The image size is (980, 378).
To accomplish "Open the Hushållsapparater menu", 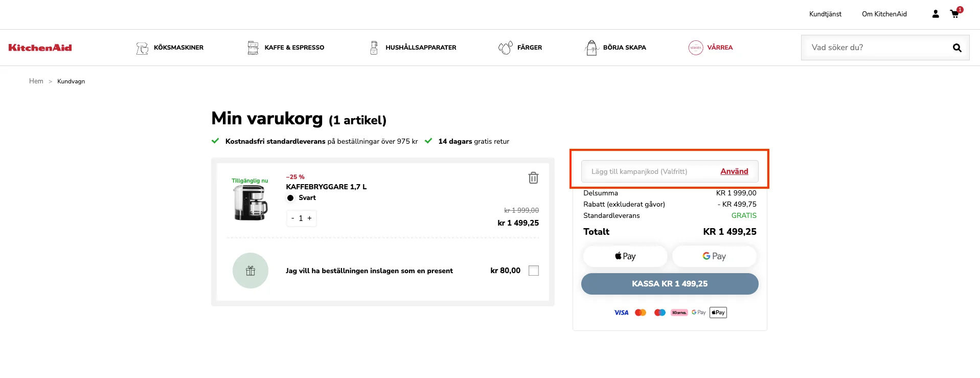I will tap(421, 48).
